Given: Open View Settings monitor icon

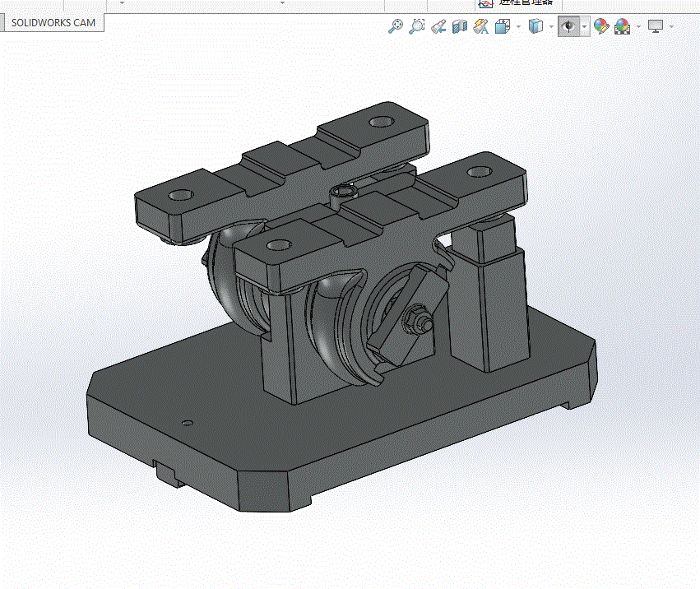Looking at the screenshot, I should [x=656, y=26].
